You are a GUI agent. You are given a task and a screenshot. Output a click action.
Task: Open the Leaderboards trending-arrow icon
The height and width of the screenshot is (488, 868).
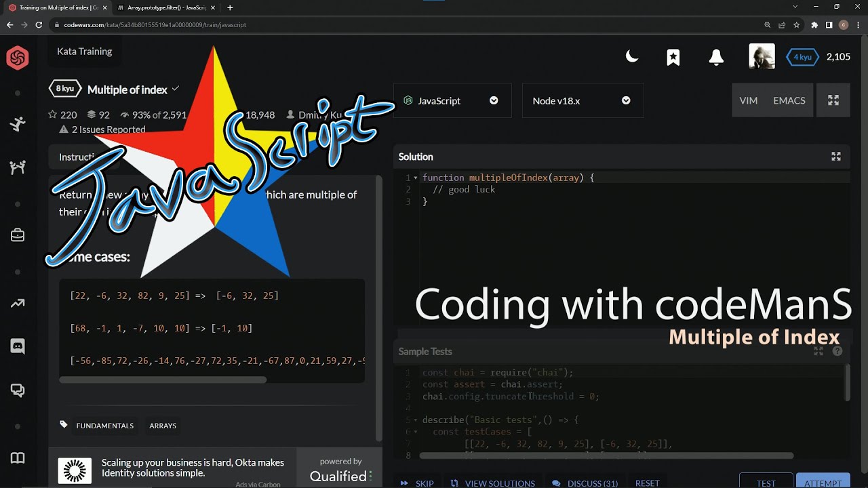(18, 303)
